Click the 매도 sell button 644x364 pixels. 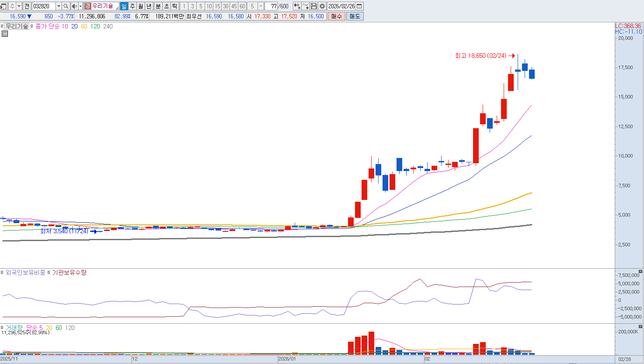pyautogui.click(x=355, y=16)
